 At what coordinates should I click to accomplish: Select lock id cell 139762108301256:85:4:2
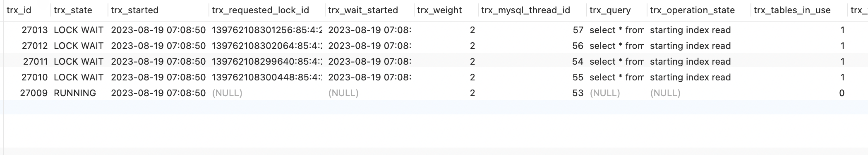(x=267, y=30)
